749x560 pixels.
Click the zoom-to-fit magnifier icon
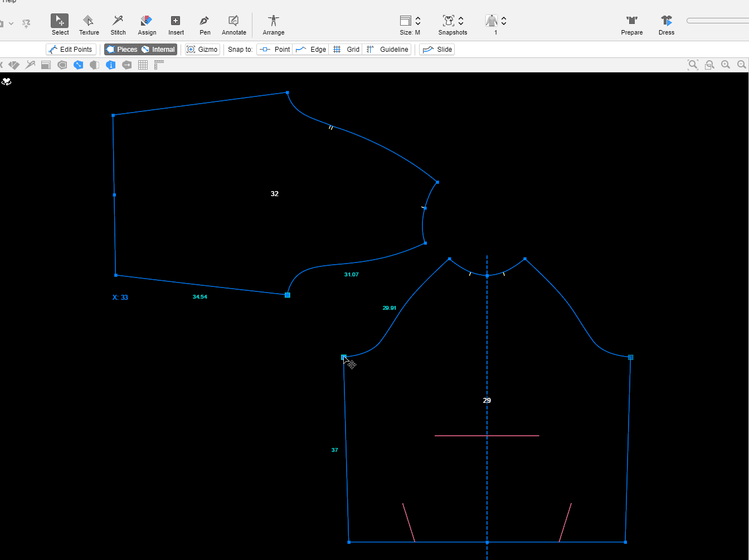[x=693, y=65]
